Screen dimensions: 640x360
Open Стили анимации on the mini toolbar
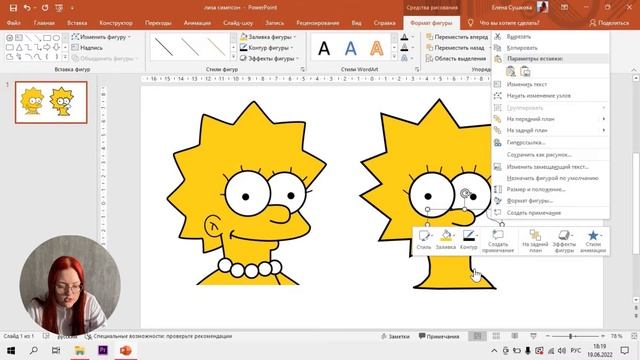(x=593, y=241)
